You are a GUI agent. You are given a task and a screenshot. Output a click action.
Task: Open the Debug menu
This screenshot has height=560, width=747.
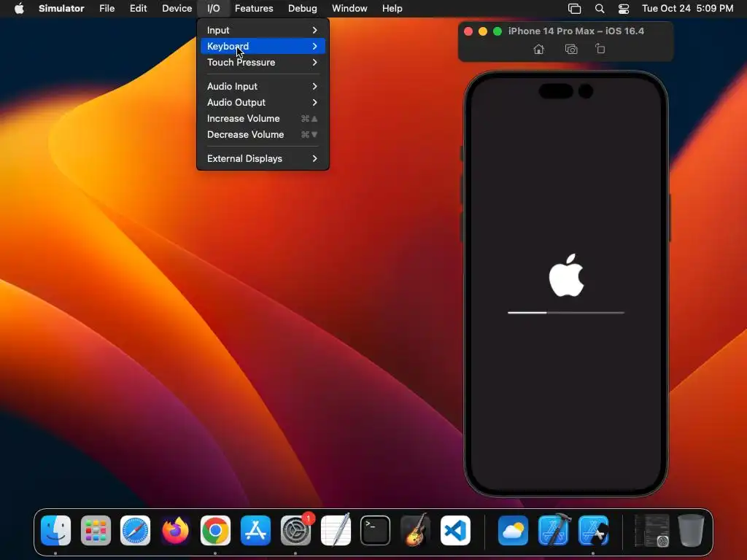(303, 9)
